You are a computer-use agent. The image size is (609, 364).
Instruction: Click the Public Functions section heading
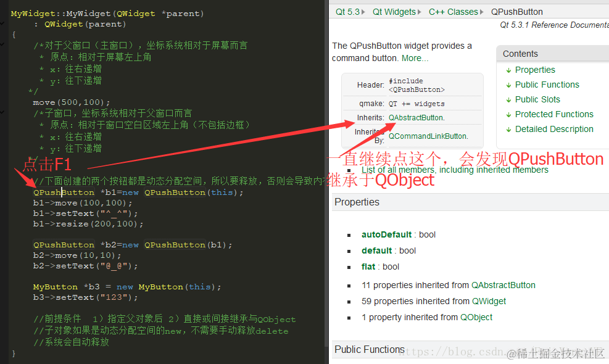tap(370, 350)
